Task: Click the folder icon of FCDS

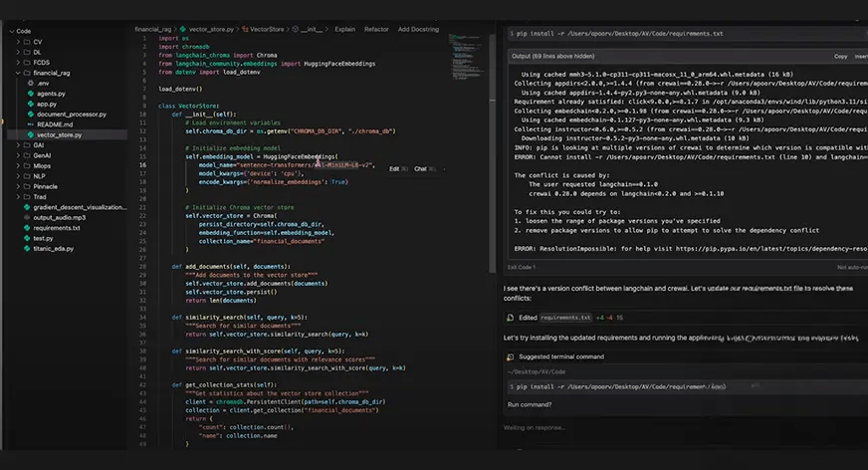Action: click(x=27, y=63)
